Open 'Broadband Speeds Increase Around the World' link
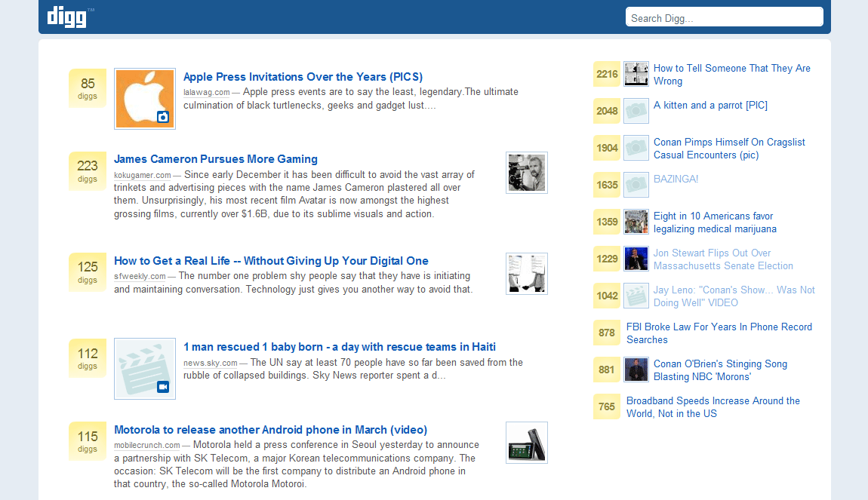 pyautogui.click(x=713, y=407)
